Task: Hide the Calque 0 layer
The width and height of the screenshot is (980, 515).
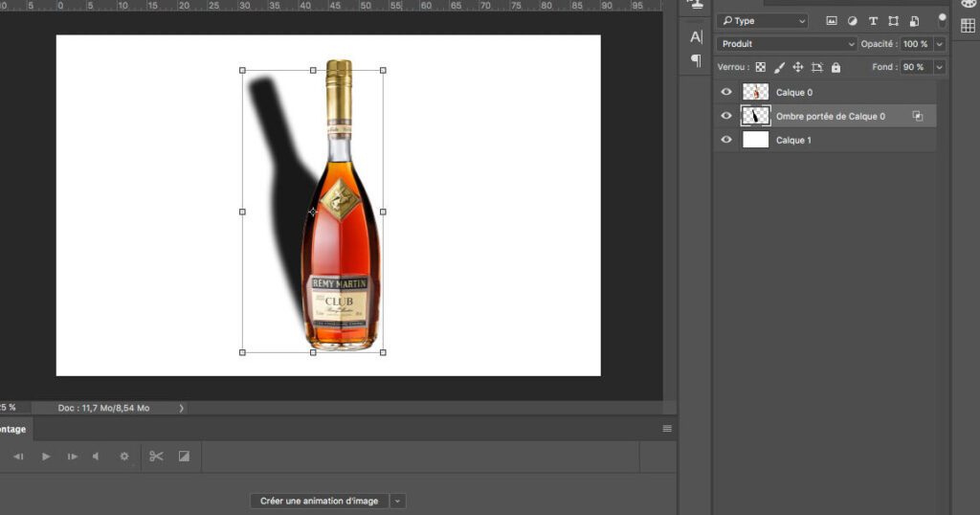Action: tap(726, 92)
